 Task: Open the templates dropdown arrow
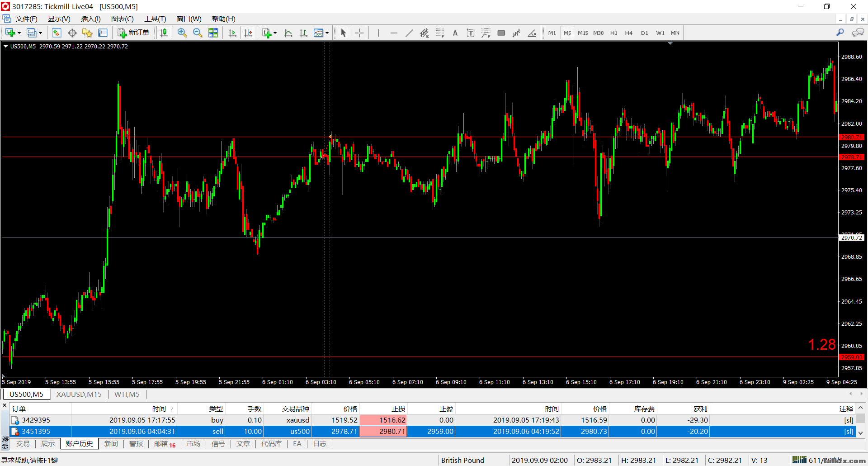[x=327, y=33]
